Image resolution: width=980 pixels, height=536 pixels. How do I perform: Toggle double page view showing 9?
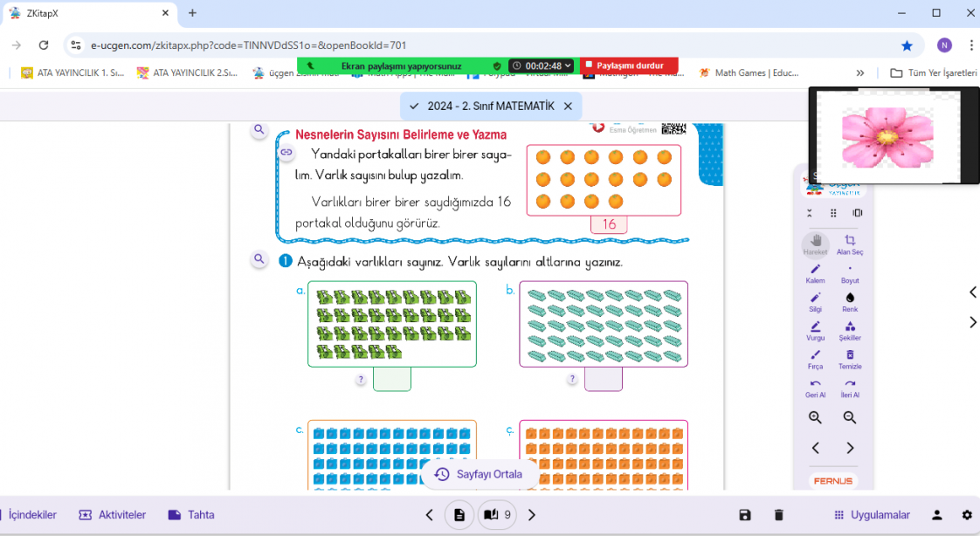497,515
